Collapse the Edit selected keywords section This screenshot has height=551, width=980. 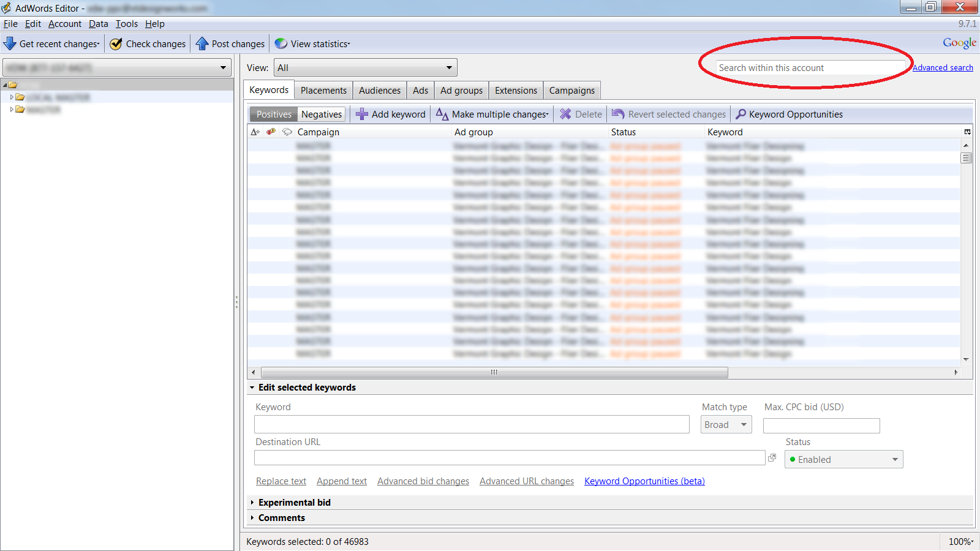coord(252,388)
